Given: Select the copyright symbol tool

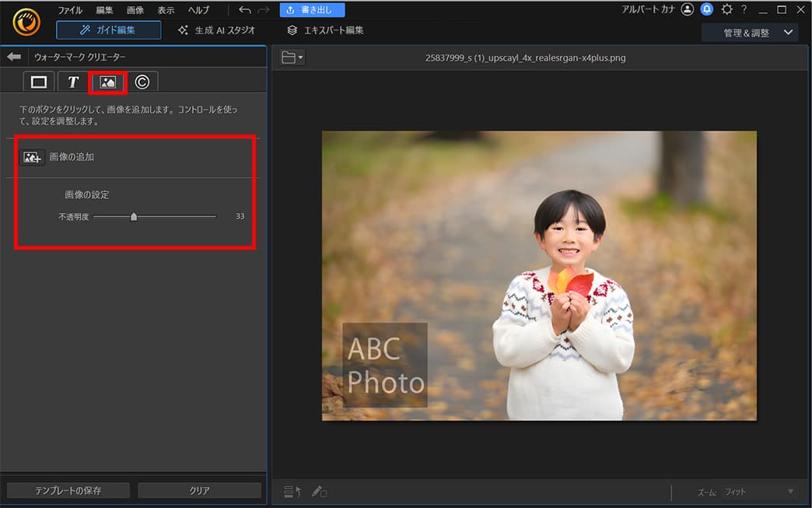Looking at the screenshot, I should tap(142, 81).
